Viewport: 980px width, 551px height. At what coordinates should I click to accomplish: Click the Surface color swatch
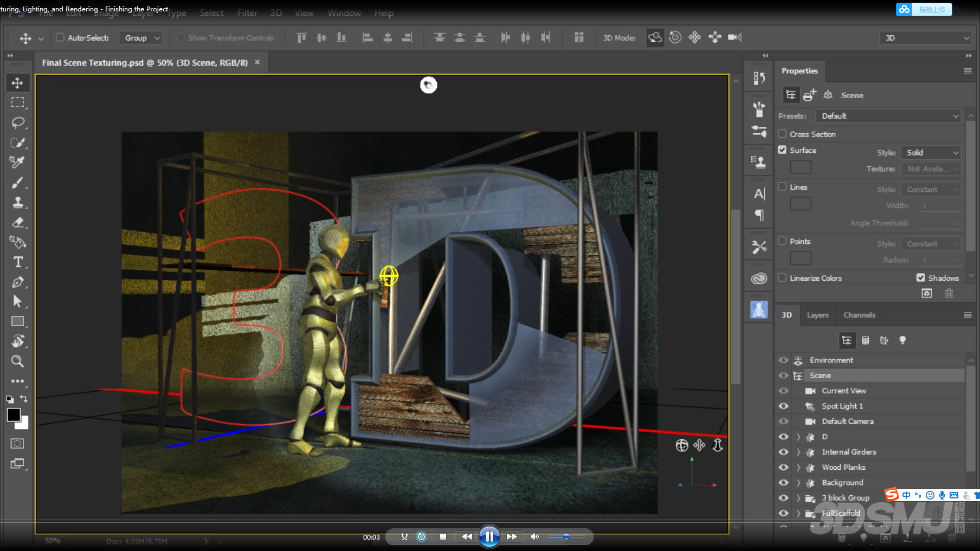point(801,167)
